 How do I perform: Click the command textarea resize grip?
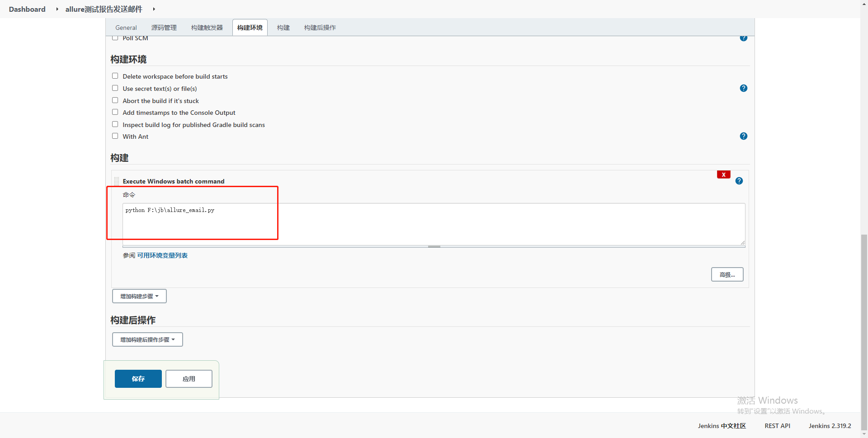pos(742,243)
